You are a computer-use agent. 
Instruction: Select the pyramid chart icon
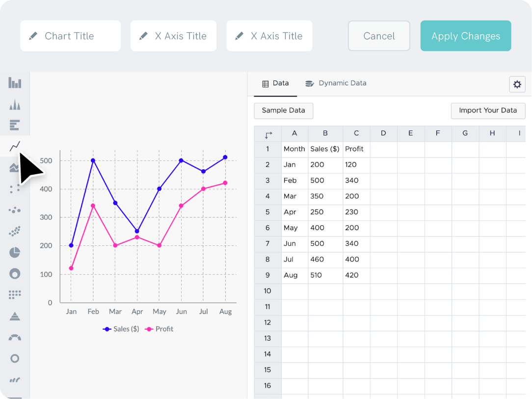15,316
